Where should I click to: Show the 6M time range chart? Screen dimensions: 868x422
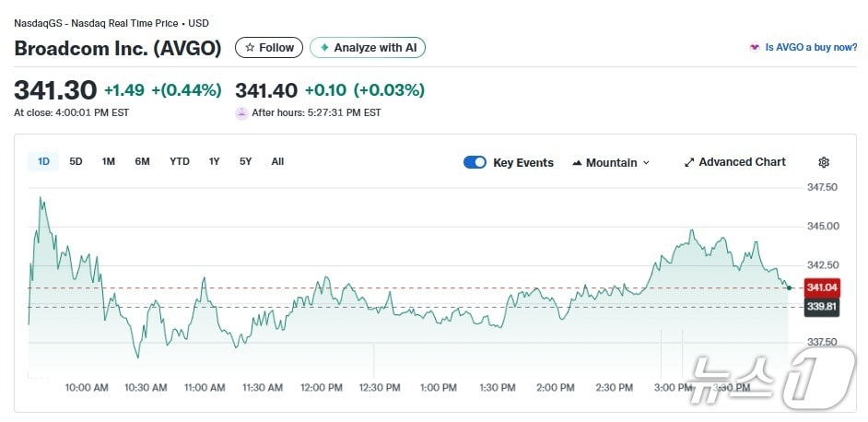pos(142,162)
